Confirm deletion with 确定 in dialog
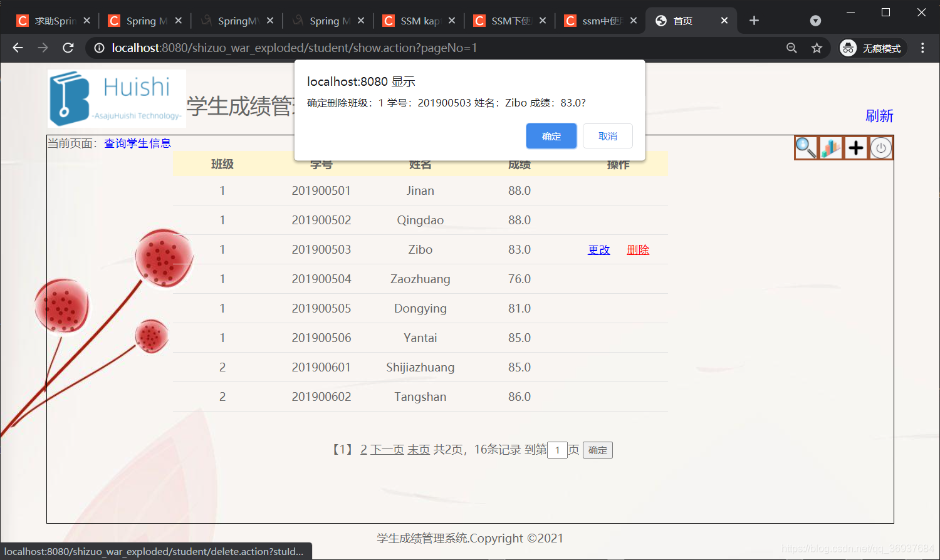The width and height of the screenshot is (940, 560). [551, 136]
